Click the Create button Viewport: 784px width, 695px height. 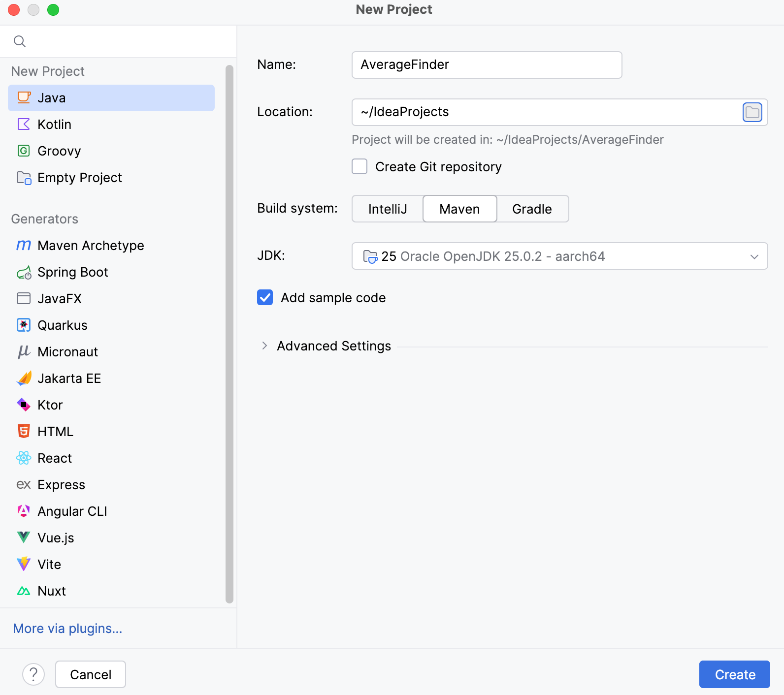pos(734,674)
